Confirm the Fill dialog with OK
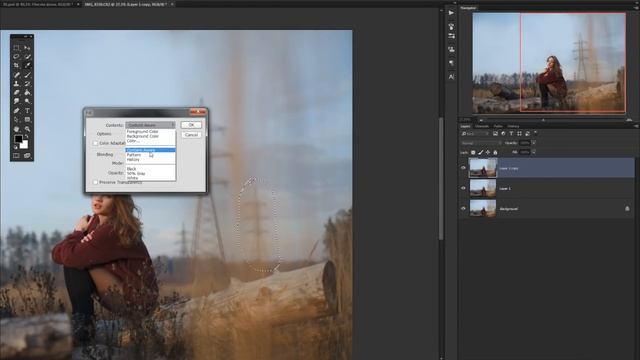This screenshot has height=360, width=640. pos(191,125)
